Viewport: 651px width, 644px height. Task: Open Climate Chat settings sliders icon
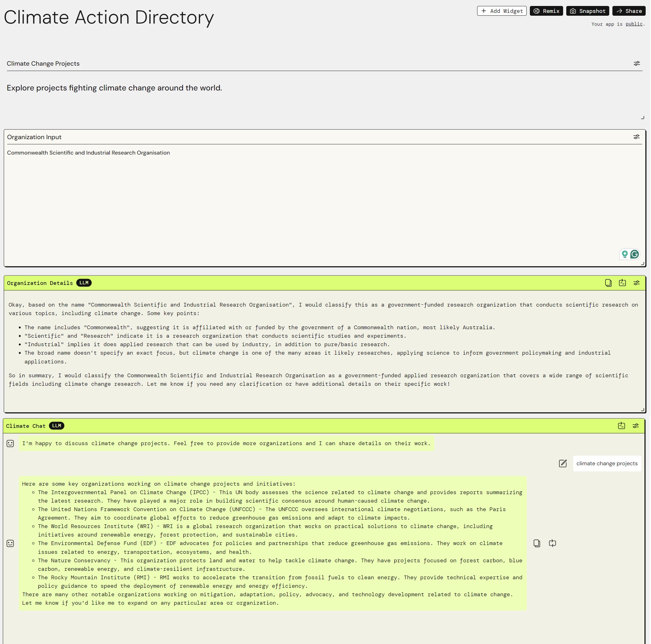(636, 426)
